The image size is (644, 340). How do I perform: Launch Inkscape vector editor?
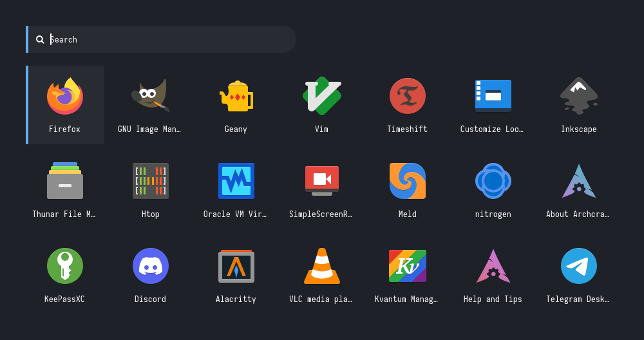[x=578, y=97]
